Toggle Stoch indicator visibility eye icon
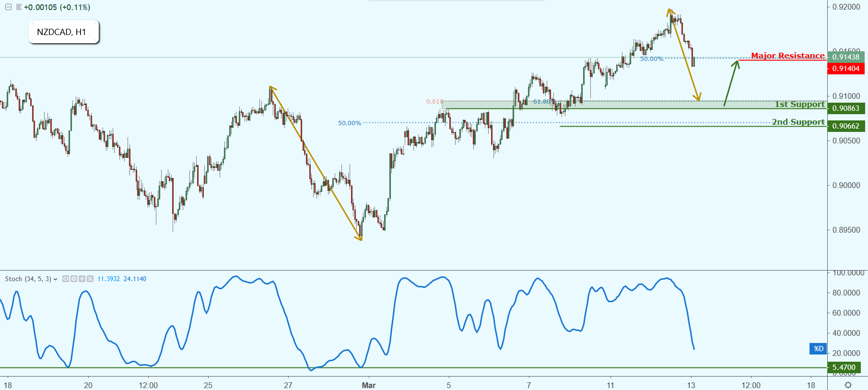Screen dimensions: 868x390 click(x=66, y=279)
